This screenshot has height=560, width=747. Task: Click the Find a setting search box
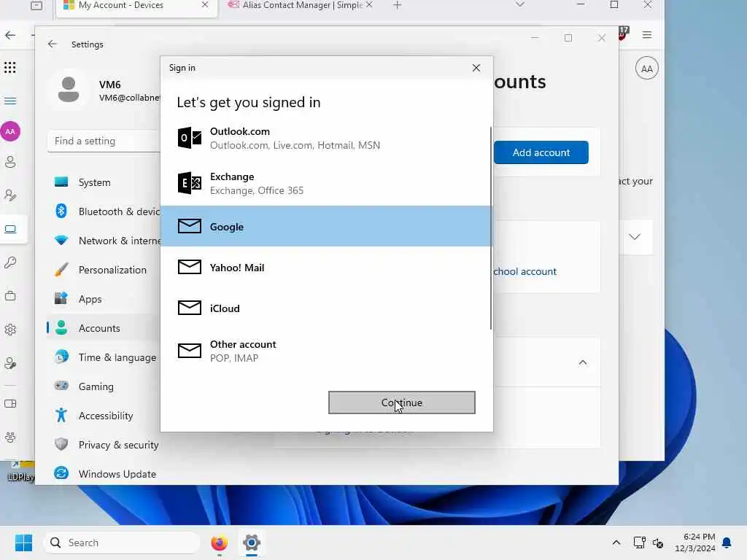click(104, 141)
